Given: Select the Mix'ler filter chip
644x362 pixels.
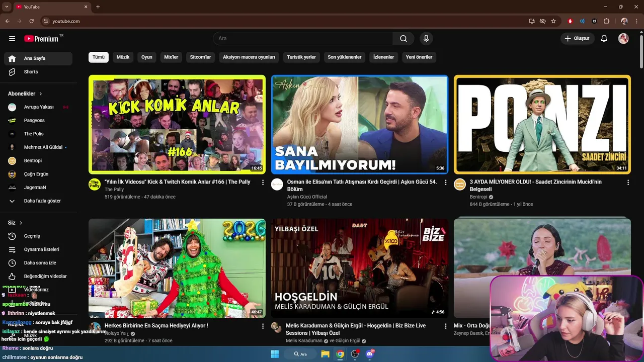Looking at the screenshot, I should 172,57.
